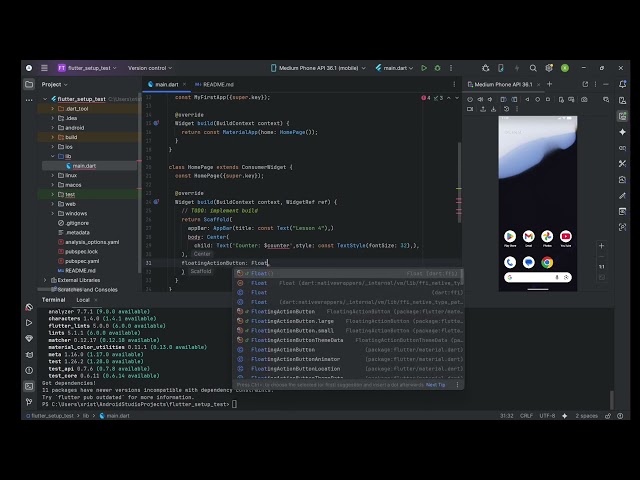This screenshot has height=480, width=640.
Task: Expand External Libraries node
Action: (x=45, y=280)
